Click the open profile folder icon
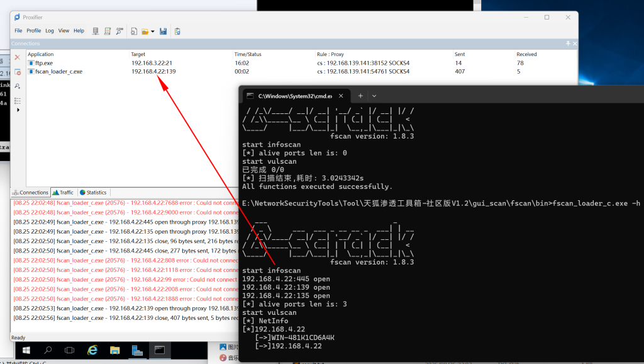 click(x=145, y=31)
